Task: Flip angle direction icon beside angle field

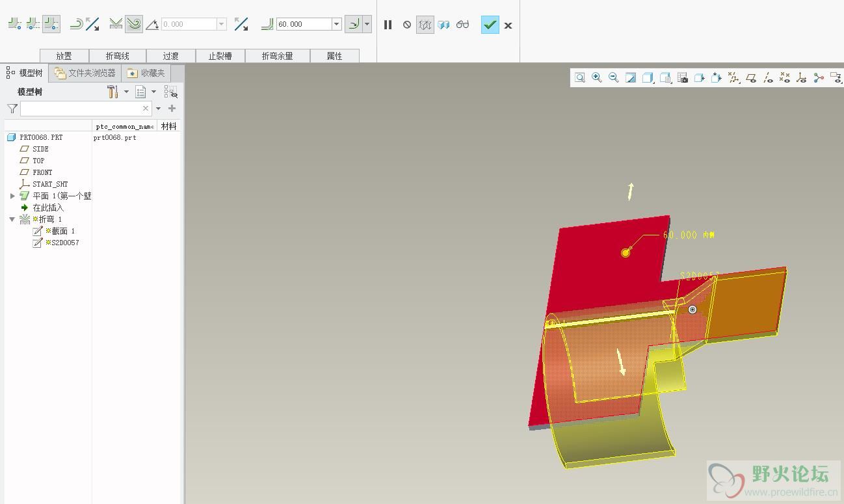Action: 241,24
